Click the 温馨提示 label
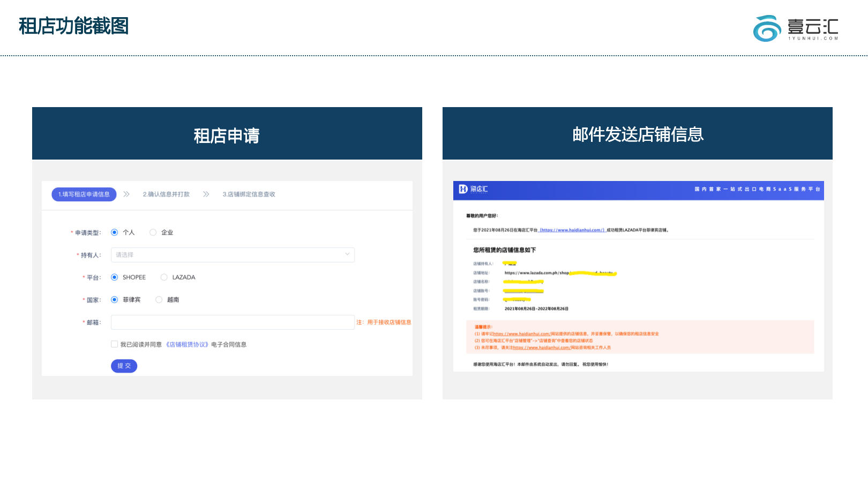This screenshot has width=868, height=483. point(483,327)
